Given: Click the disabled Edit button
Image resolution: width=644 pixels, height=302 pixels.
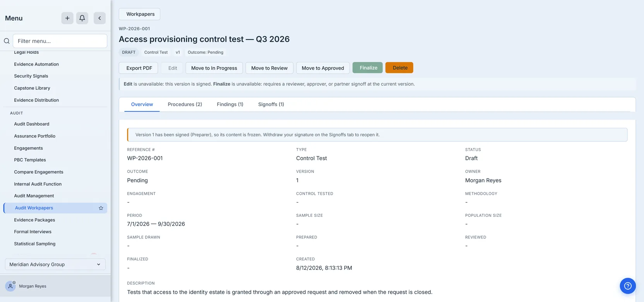Looking at the screenshot, I should tap(173, 68).
